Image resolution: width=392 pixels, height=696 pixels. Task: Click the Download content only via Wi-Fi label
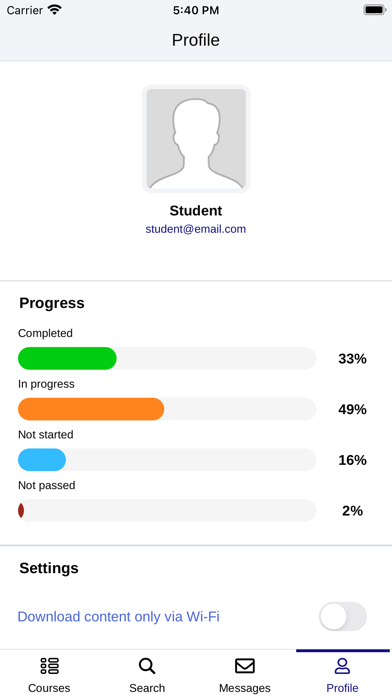(x=119, y=617)
